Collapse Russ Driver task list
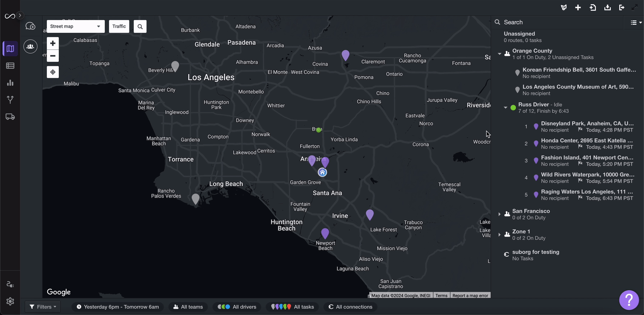Screen dimensions: 644x315 [x=506, y=107]
